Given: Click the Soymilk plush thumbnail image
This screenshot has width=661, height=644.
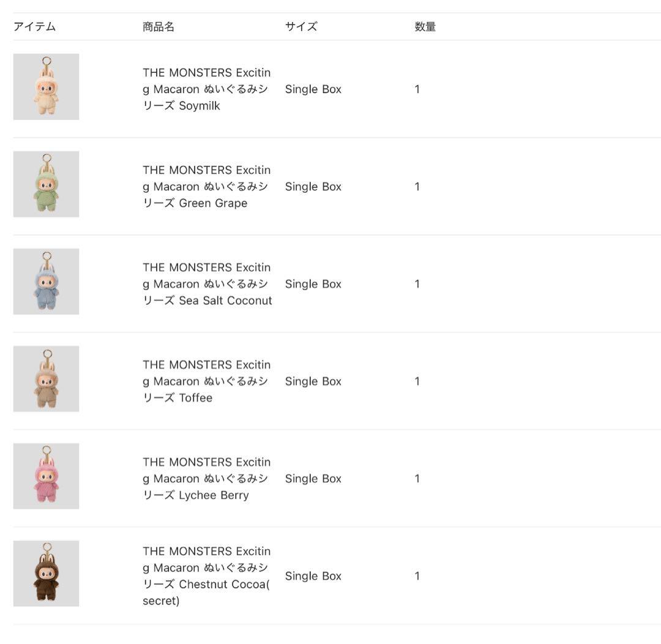Looking at the screenshot, I should (46, 87).
